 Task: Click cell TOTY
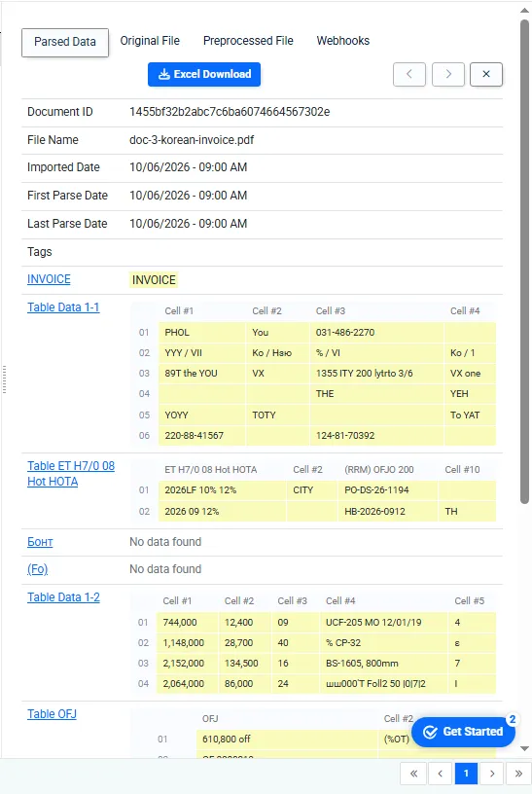point(277,415)
